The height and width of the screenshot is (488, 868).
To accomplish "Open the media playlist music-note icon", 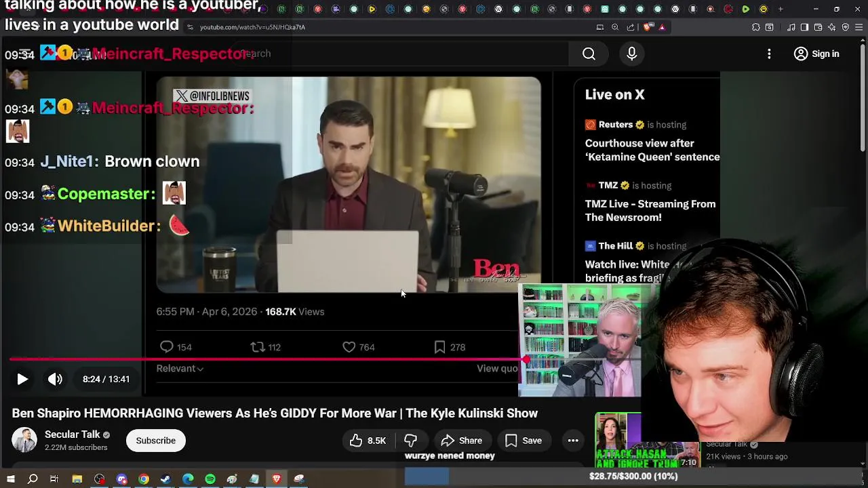I will (x=791, y=27).
